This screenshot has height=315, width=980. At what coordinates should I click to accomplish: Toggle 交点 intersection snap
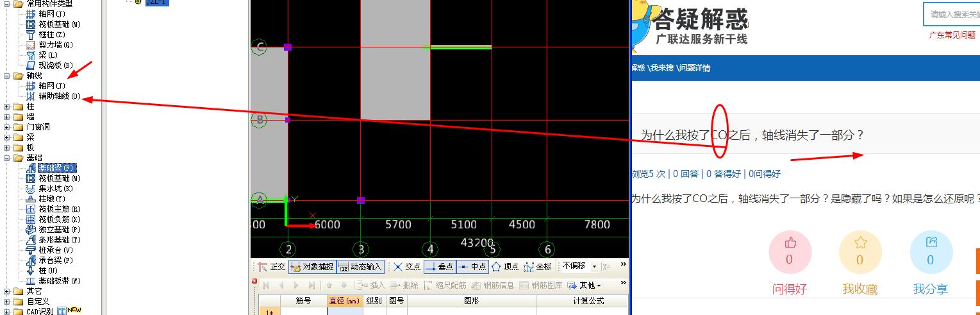tap(407, 267)
